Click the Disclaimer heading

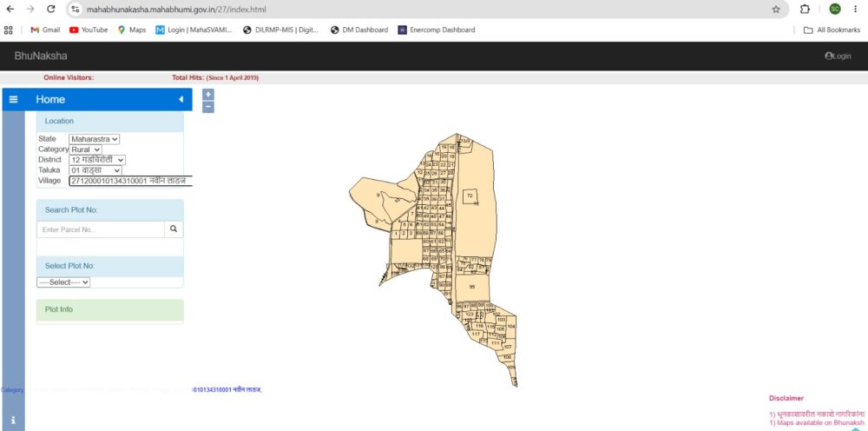(x=786, y=398)
